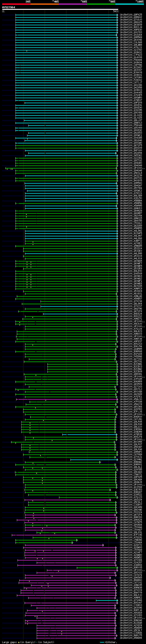The width and height of the screenshot is (146, 644).
Task: Select hit UniRef100_Q42949
Action: coord(131,394)
